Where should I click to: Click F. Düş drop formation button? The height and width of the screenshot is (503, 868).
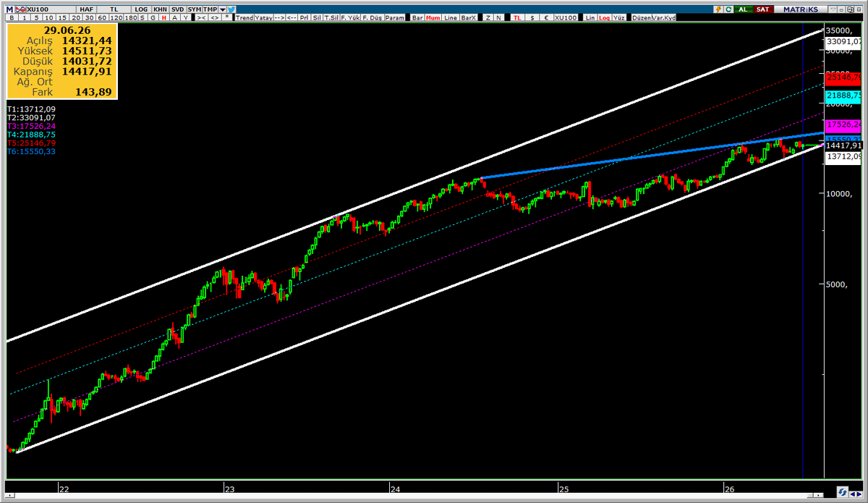(372, 17)
